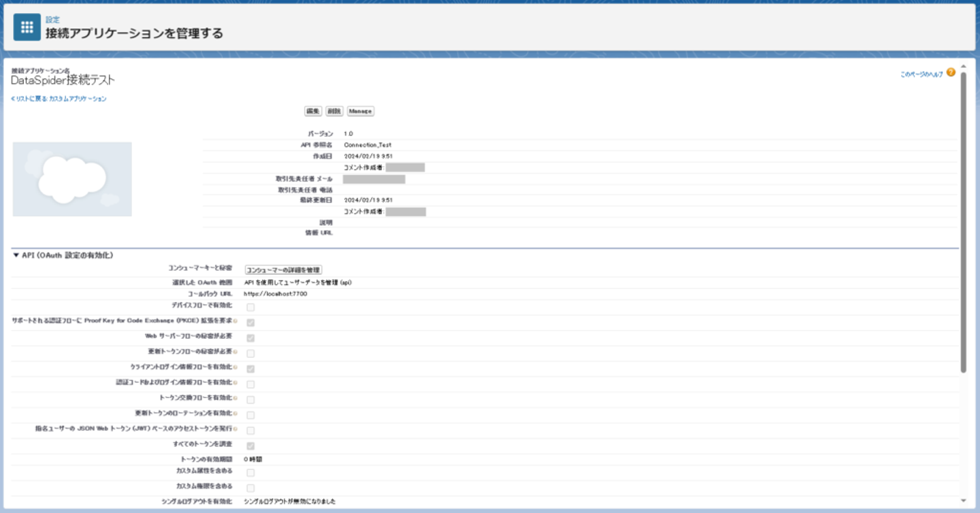The width and height of the screenshot is (980, 513).
Task: Click the 取引先責任者 メール label
Action: coord(305,178)
